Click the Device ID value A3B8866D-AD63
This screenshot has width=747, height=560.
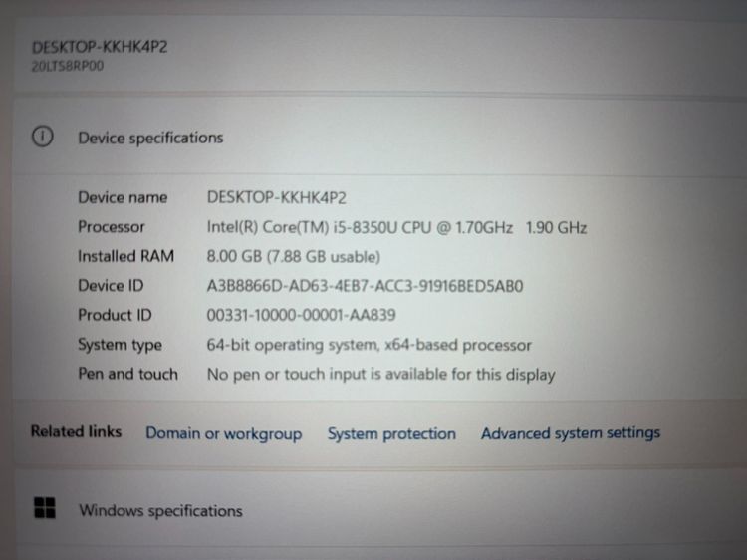click(x=365, y=286)
